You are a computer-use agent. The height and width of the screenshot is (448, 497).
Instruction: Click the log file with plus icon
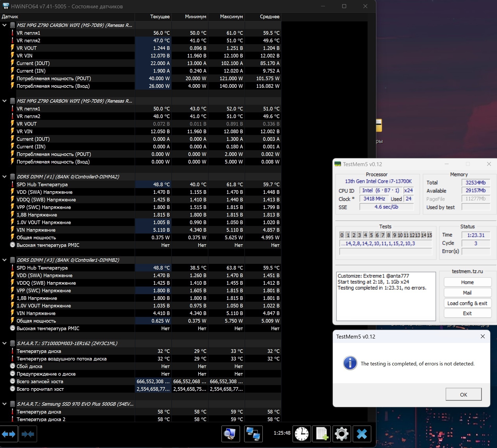point(322,434)
